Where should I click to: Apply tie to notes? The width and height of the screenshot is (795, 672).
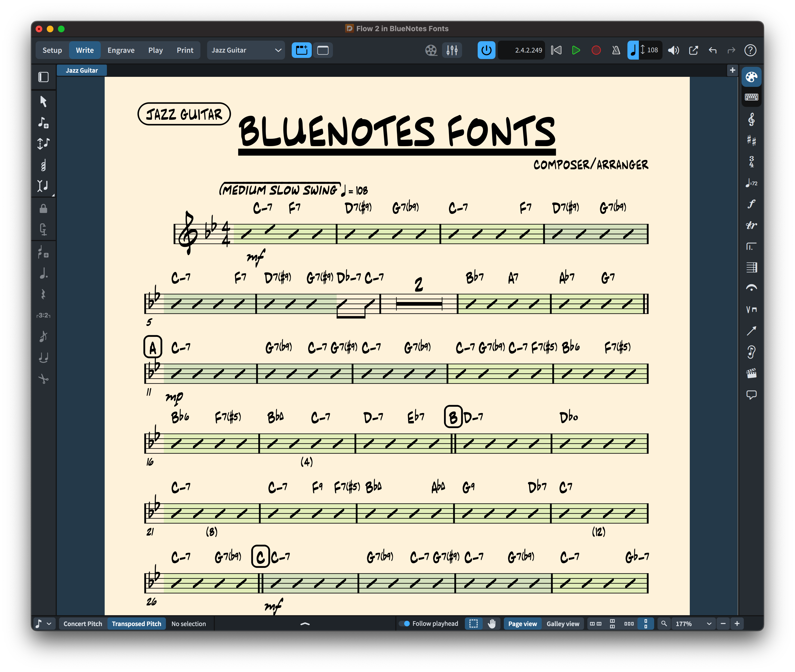[x=43, y=357]
